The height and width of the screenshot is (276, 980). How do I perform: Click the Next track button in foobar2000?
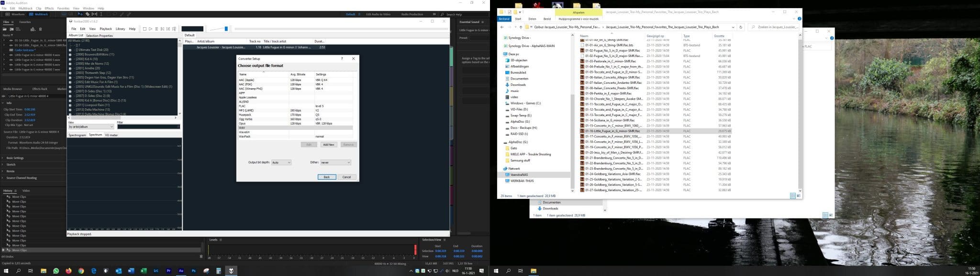pos(168,29)
